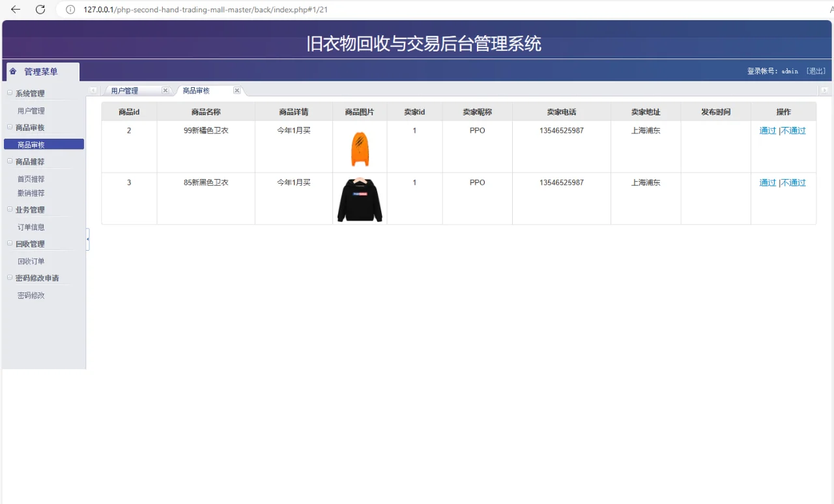
Task: Collapse the 商品推荐 menu section
Action: [8, 161]
